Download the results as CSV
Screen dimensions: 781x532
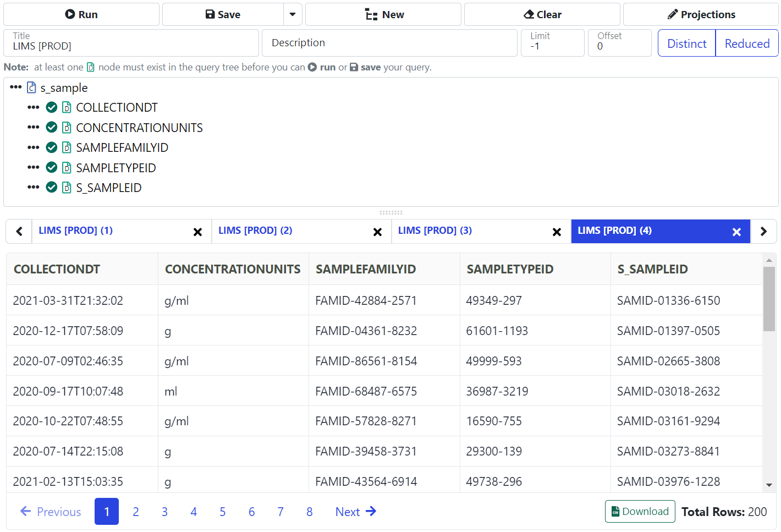(640, 512)
